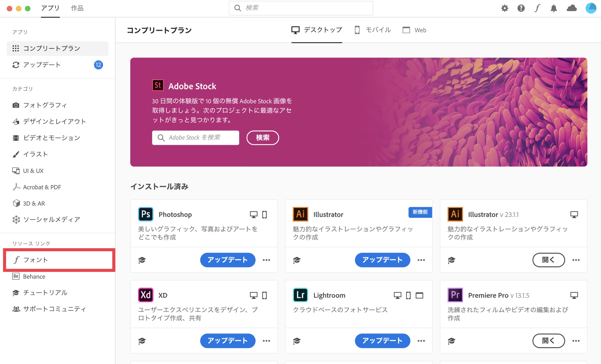This screenshot has height=364, width=601.
Task: Open the notifications bell
Action: [554, 8]
